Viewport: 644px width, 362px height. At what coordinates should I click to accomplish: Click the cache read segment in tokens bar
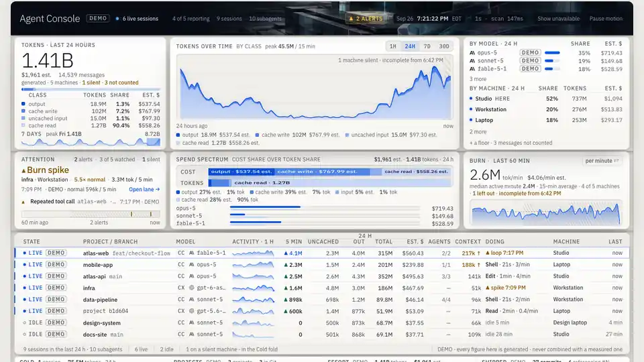click(x=341, y=182)
